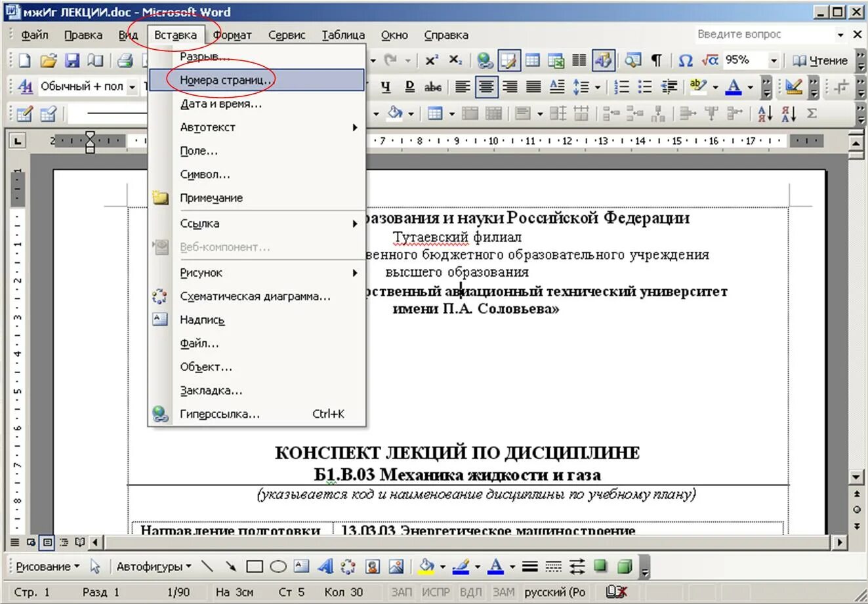868x604 pixels.
Task: Select Номера страниц from the Insert menu
Action: point(257,80)
